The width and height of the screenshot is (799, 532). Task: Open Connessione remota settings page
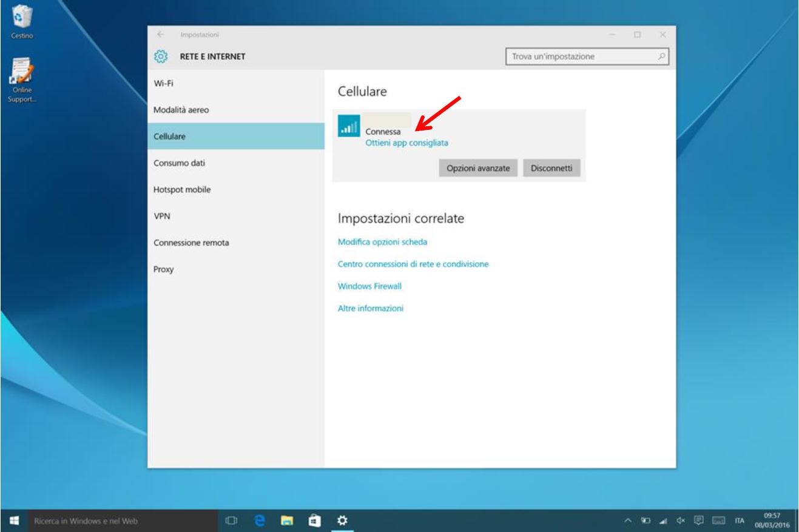[236, 243]
